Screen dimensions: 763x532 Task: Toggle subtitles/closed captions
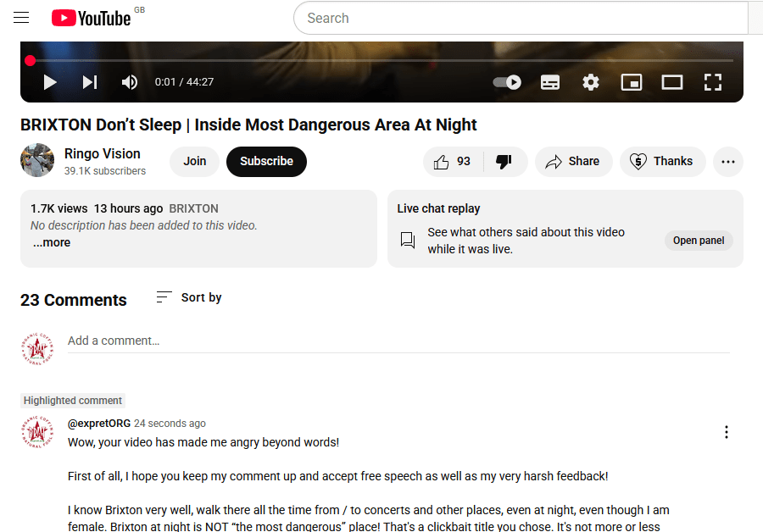pos(550,82)
